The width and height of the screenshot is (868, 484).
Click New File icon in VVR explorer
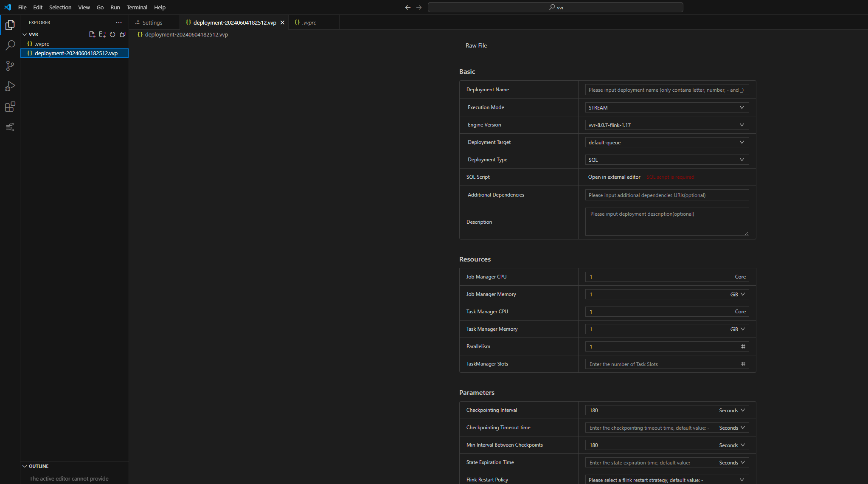pos(92,34)
